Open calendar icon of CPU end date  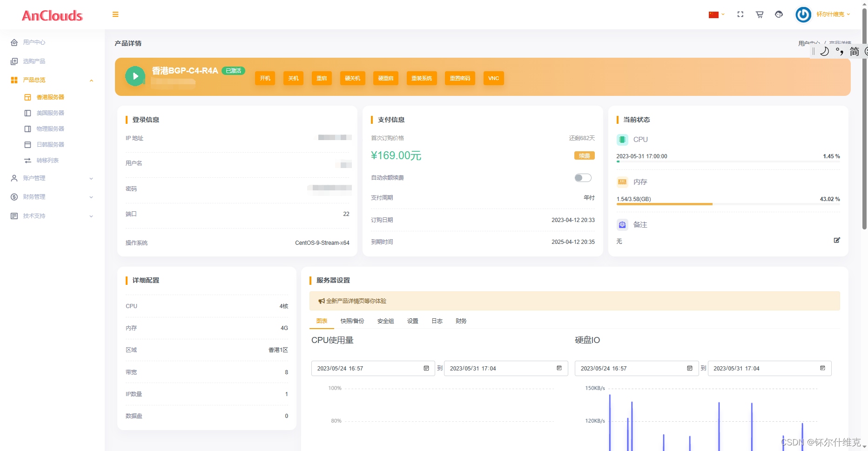click(x=559, y=368)
